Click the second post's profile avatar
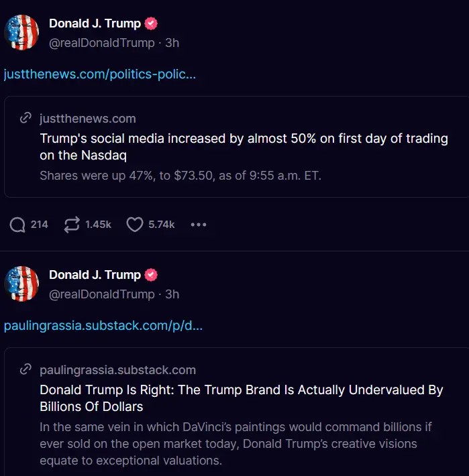469x476 pixels. 21,284
